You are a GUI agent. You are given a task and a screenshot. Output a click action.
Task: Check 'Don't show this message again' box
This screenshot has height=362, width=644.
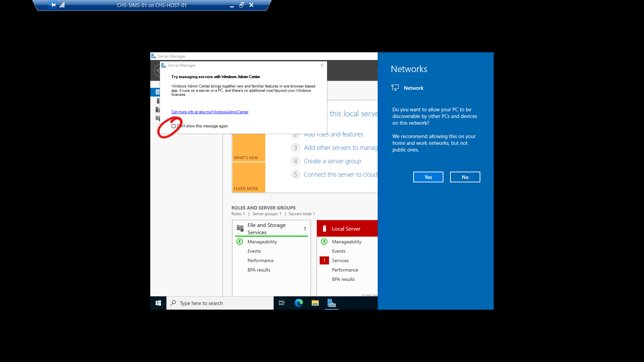click(173, 126)
